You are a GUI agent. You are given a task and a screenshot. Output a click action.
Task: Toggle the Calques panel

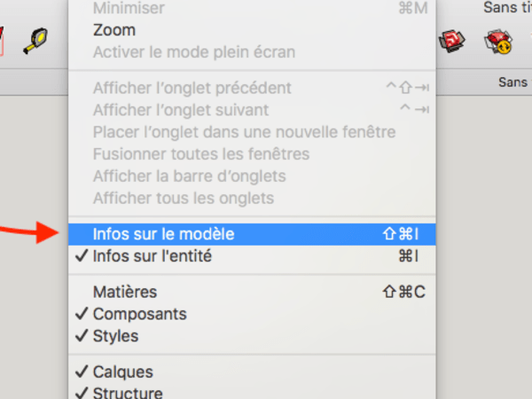122,372
